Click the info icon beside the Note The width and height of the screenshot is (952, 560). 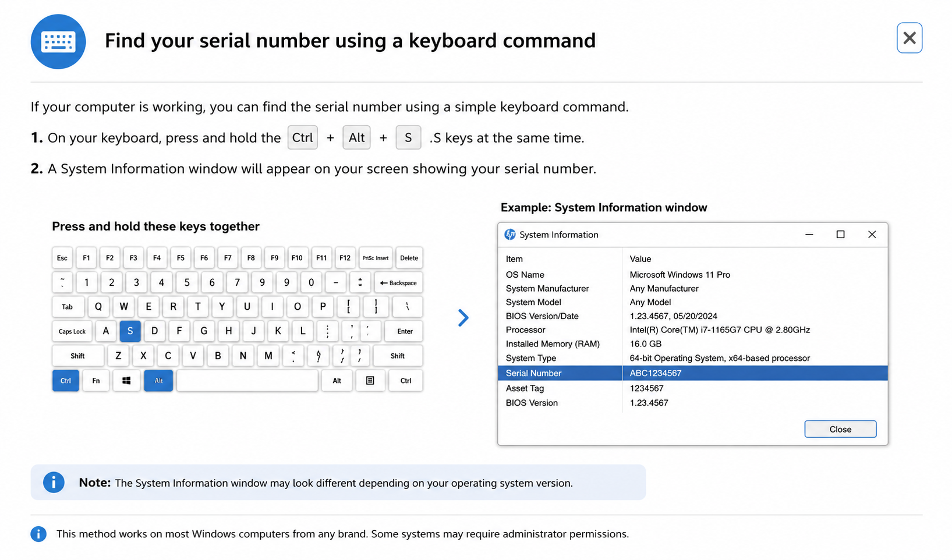pyautogui.click(x=54, y=482)
